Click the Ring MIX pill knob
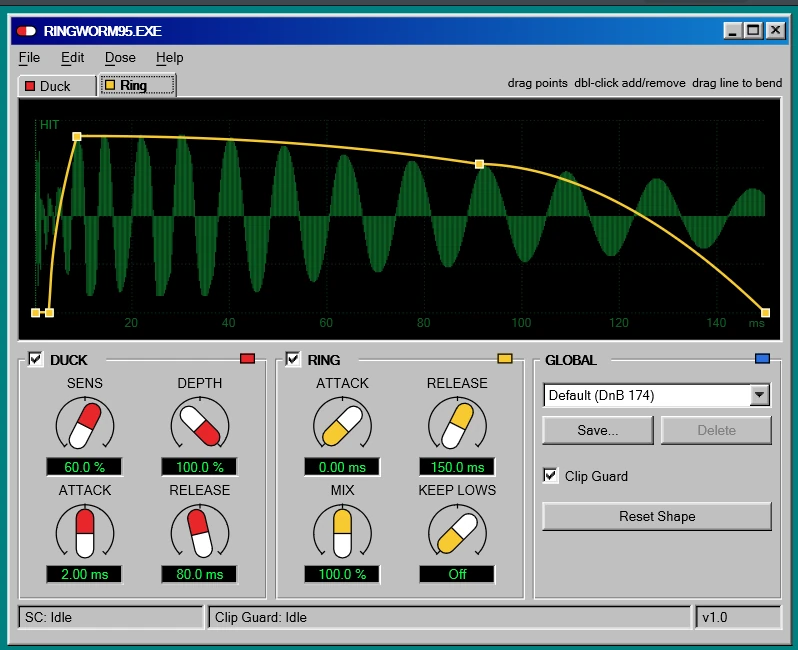 pos(343,532)
